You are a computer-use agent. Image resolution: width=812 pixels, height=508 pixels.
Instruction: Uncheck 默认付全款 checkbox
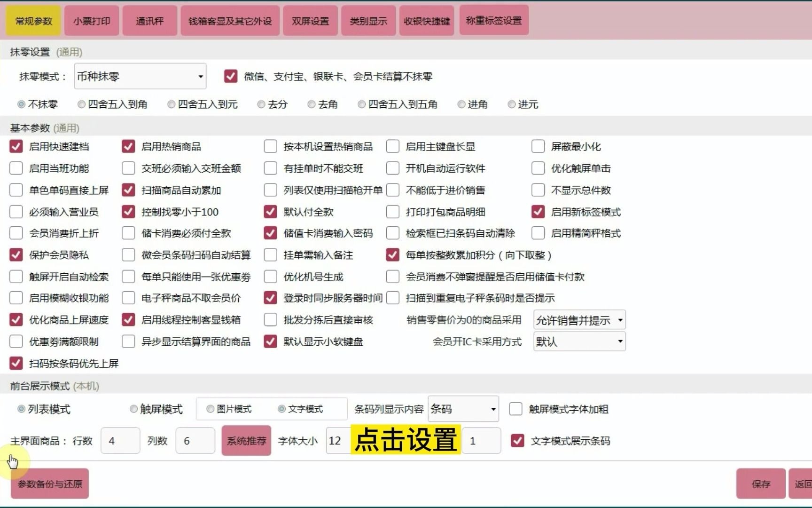(270, 212)
